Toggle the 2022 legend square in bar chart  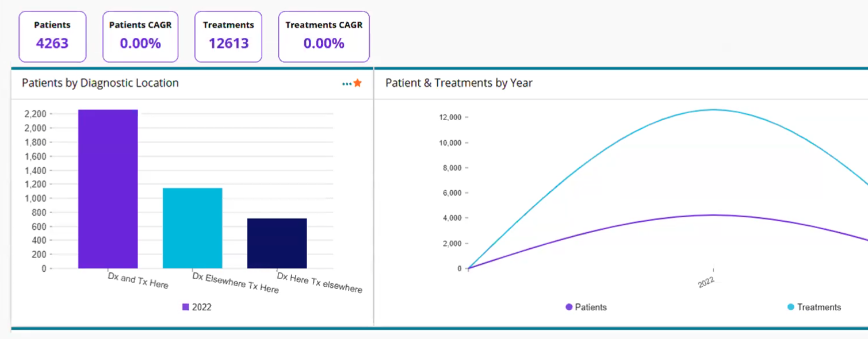[186, 307]
